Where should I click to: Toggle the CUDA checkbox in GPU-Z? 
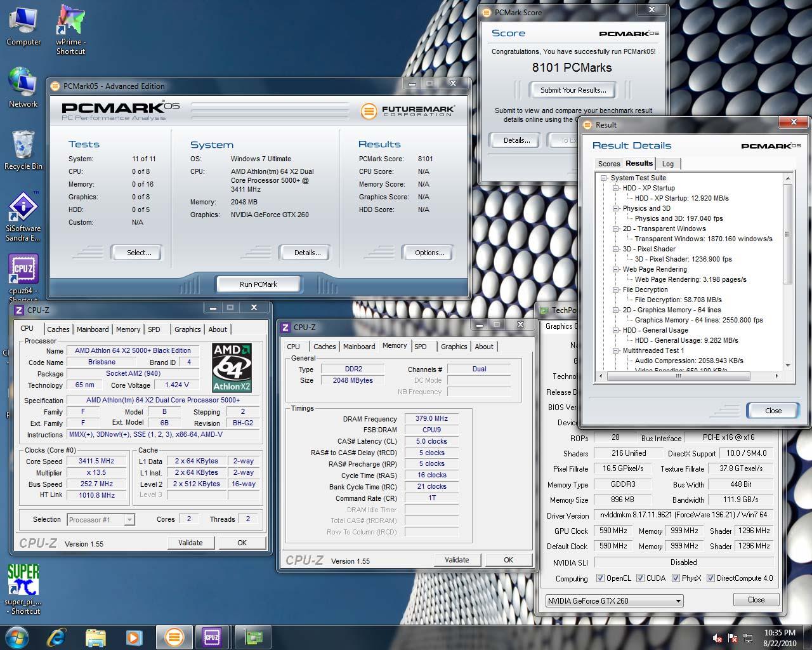click(641, 578)
